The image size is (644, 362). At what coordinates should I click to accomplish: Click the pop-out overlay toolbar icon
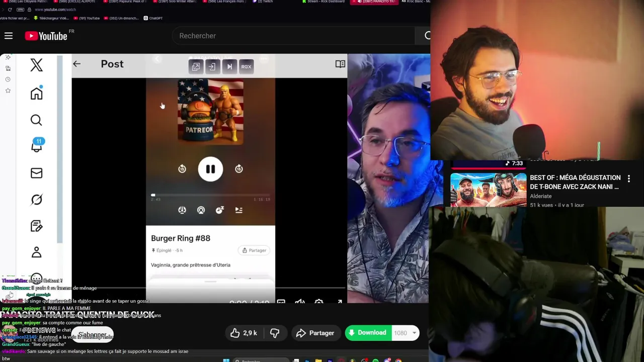pos(196,66)
